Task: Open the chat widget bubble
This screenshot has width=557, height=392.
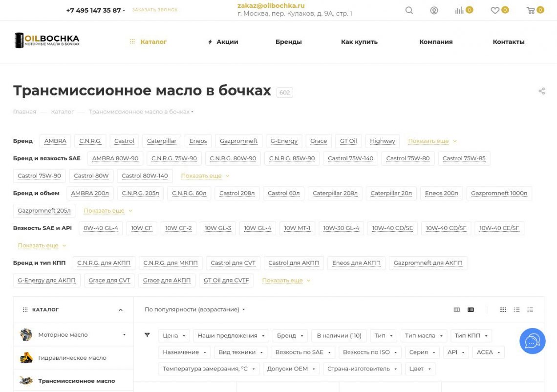Action: click(532, 341)
